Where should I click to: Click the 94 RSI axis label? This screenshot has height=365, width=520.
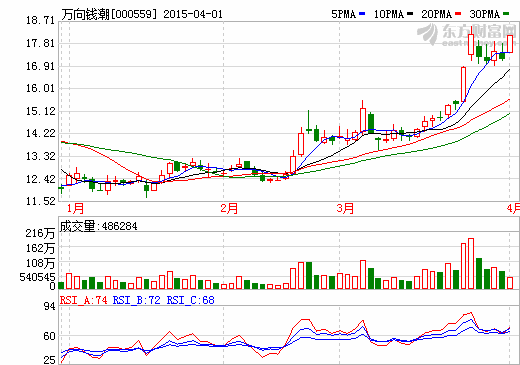(49, 306)
